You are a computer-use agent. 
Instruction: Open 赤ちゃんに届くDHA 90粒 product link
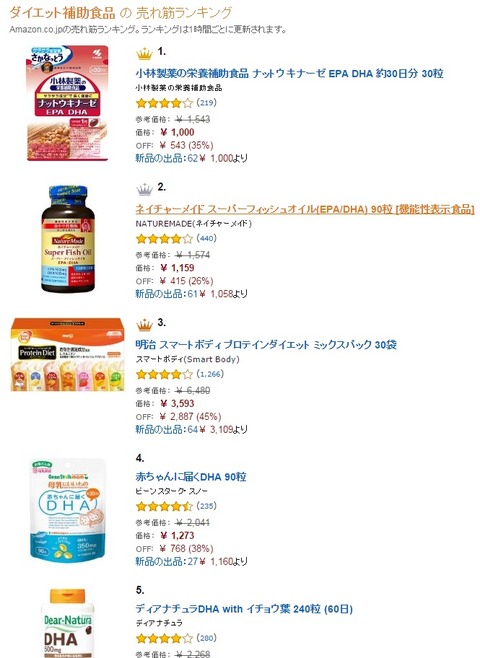click(x=191, y=477)
